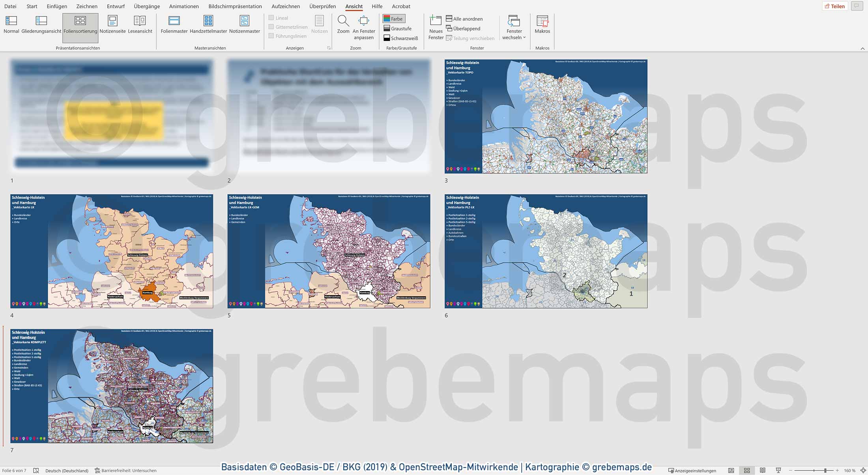Switch presentation to Graustufe mode

(398, 28)
